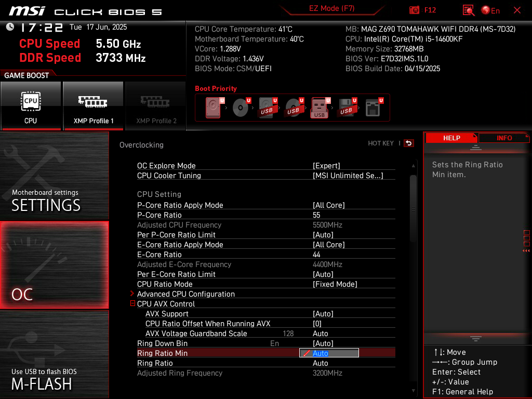Open the Motherboard SETTINGS section
Image resolution: width=532 pixels, height=399 pixels.
click(x=54, y=176)
